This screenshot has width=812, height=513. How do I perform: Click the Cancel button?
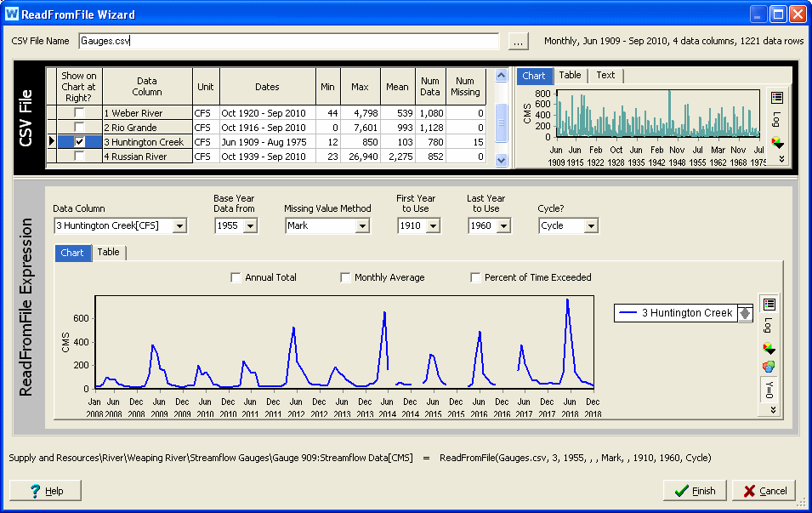pos(764,491)
